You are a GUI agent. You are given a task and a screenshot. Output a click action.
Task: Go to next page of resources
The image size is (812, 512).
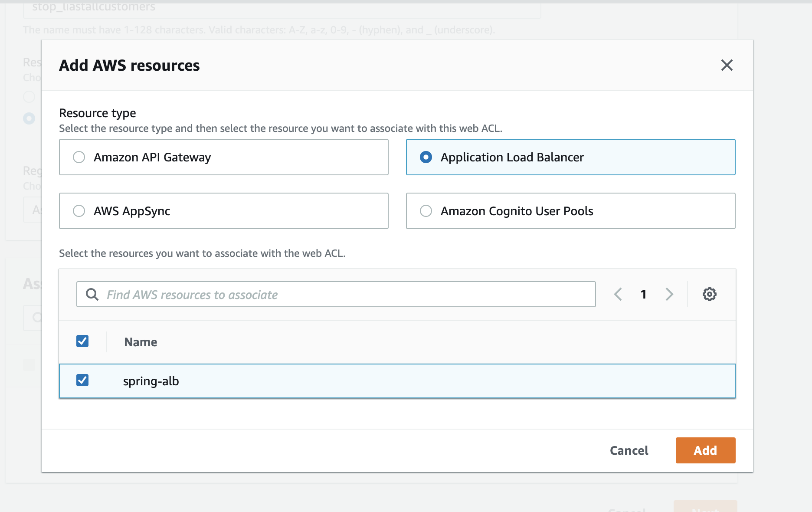pos(669,294)
